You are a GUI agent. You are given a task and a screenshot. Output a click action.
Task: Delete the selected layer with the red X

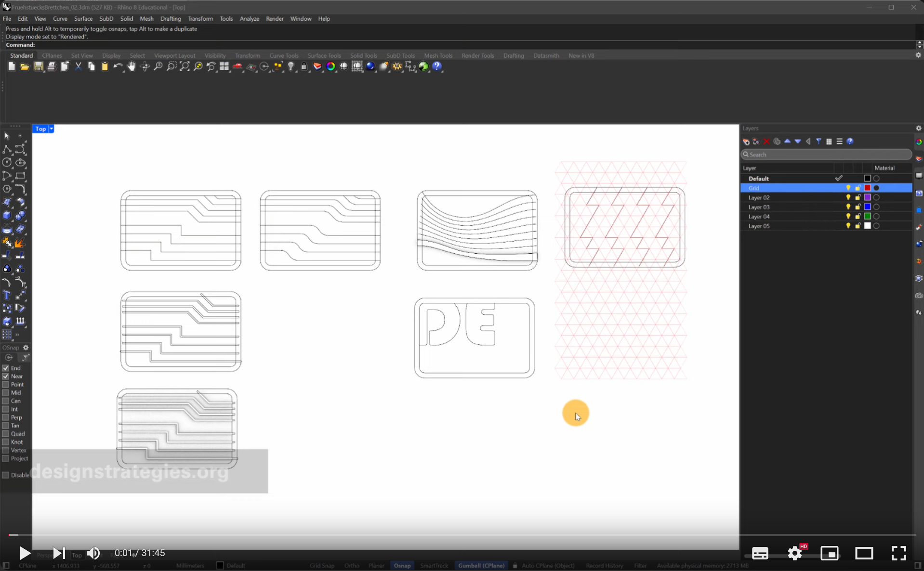click(767, 141)
